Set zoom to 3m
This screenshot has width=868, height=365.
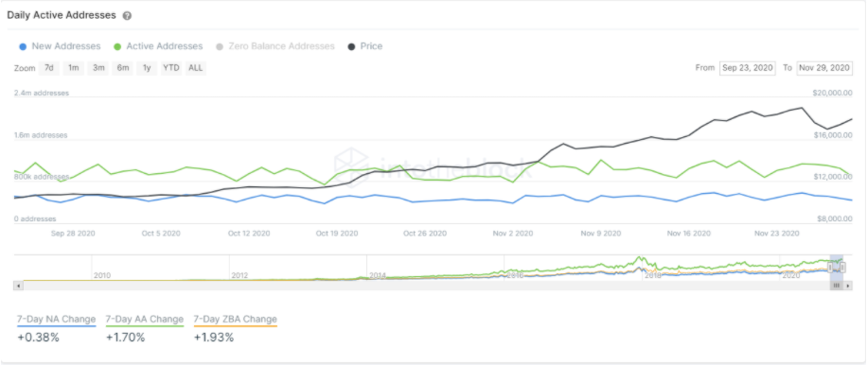click(x=98, y=68)
